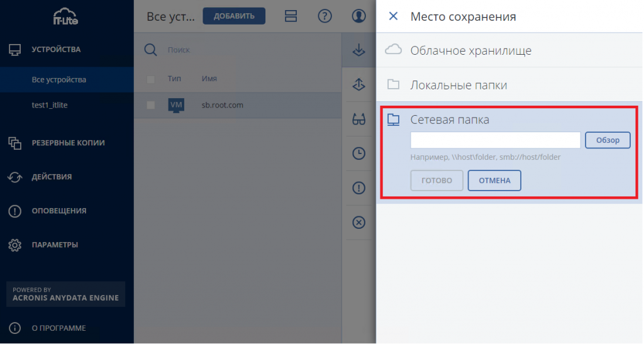
Task: Open the help question mark icon
Action: 325,16
